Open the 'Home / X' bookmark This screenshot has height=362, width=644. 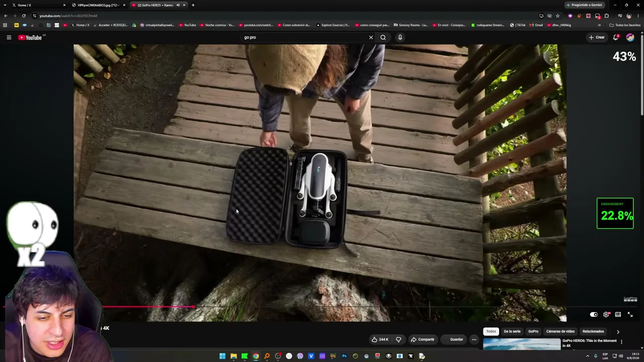[80, 25]
